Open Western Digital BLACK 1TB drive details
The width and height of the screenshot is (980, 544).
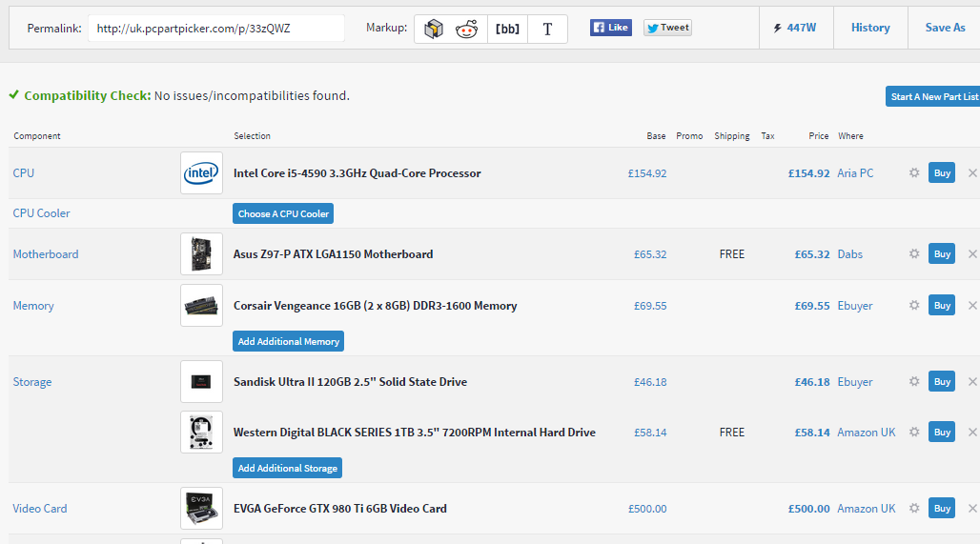click(415, 433)
